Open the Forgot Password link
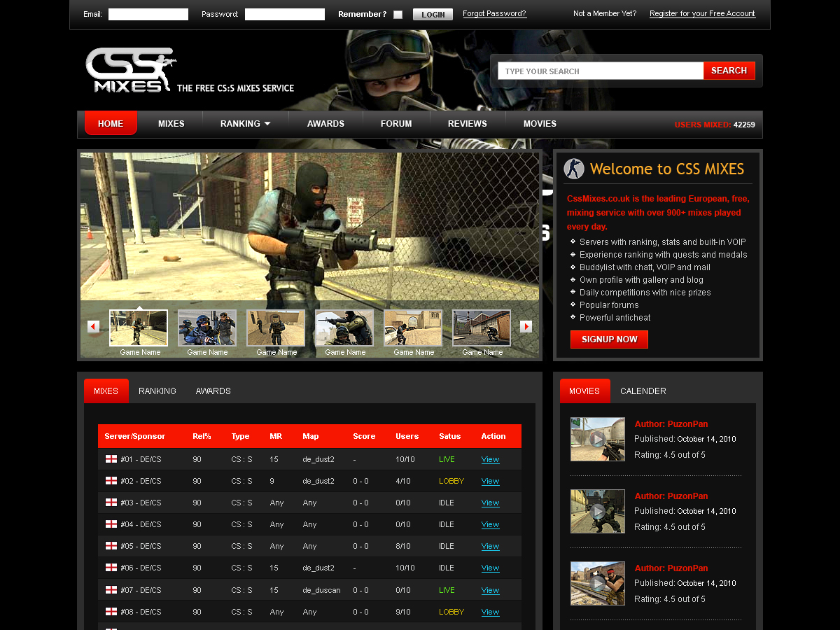Image resolution: width=840 pixels, height=630 pixels. (x=495, y=14)
